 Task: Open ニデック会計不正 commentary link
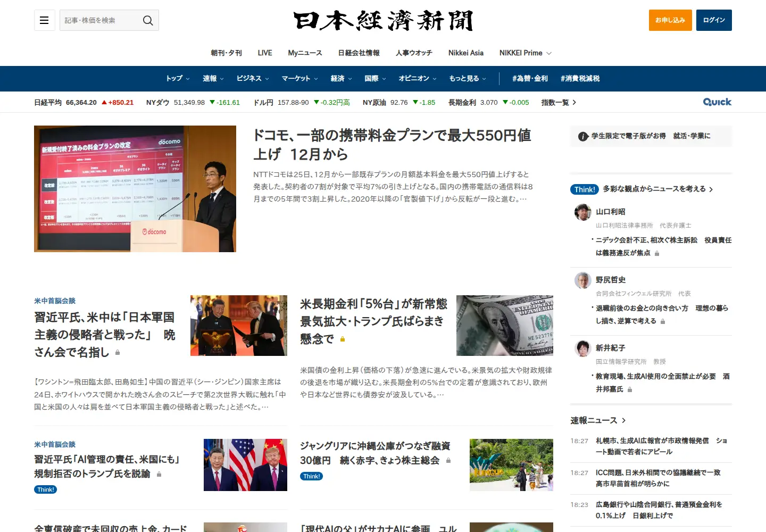tap(663, 246)
